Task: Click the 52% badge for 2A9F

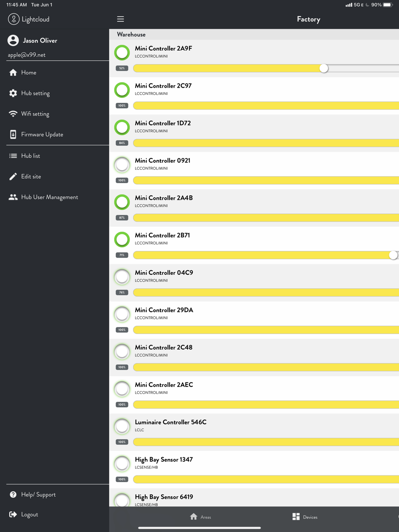Action: (122, 68)
